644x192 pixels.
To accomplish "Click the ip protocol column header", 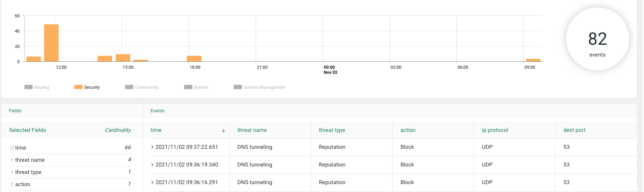I will (495, 130).
